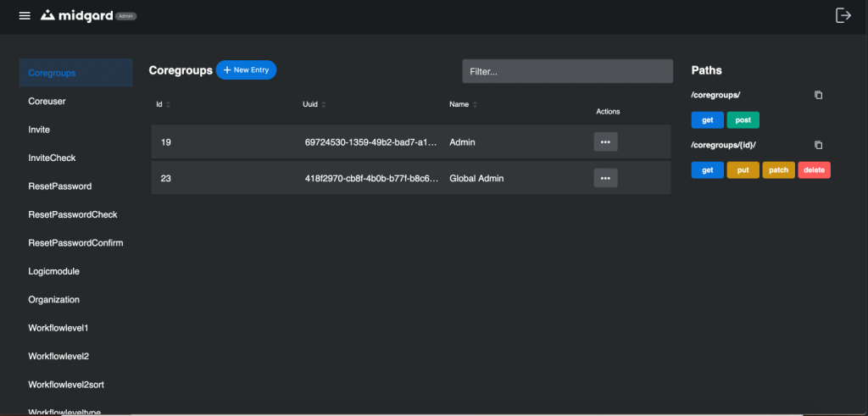Select Id cell 19

[166, 142]
